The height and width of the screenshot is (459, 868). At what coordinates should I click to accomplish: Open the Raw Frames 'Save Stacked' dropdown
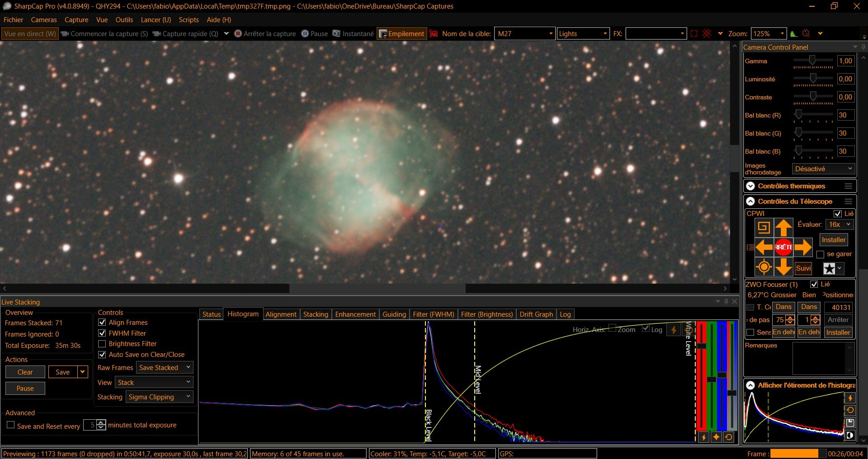165,368
